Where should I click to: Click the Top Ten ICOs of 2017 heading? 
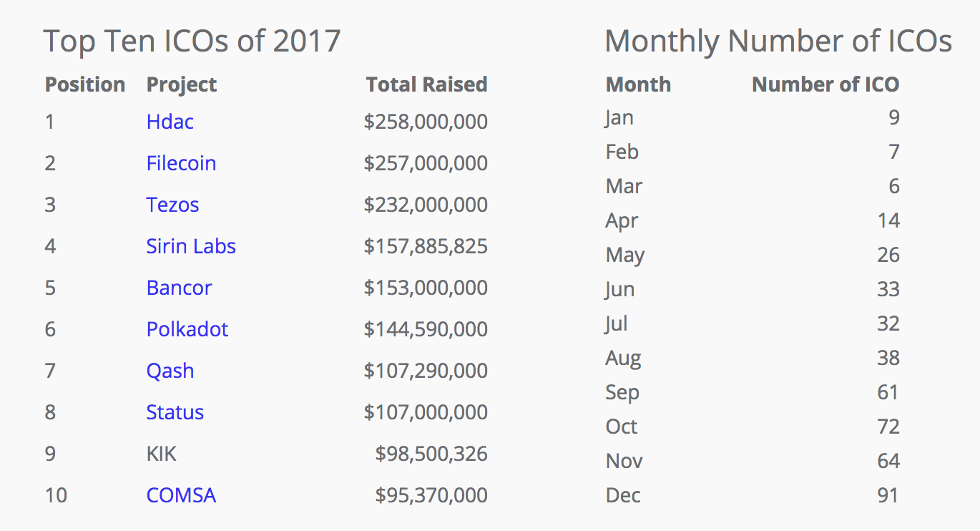coord(192,41)
